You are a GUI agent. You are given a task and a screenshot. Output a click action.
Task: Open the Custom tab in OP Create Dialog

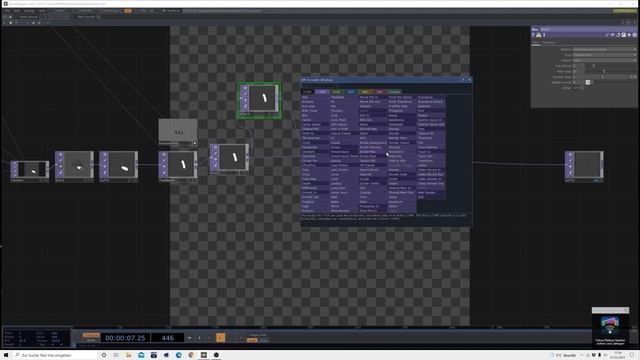[x=394, y=92]
